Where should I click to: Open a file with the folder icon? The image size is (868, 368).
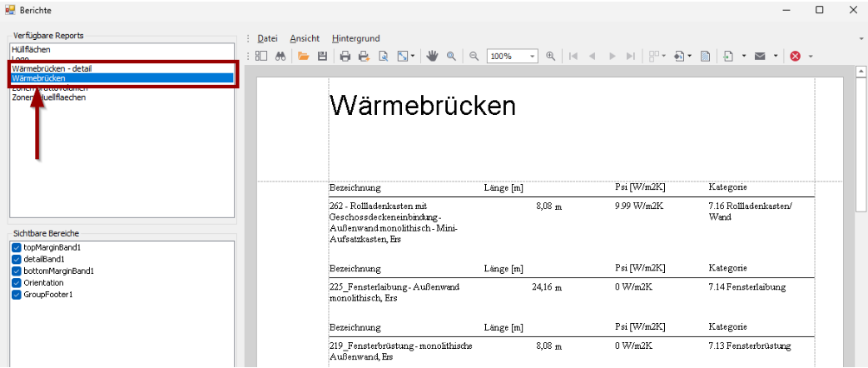pyautogui.click(x=304, y=56)
